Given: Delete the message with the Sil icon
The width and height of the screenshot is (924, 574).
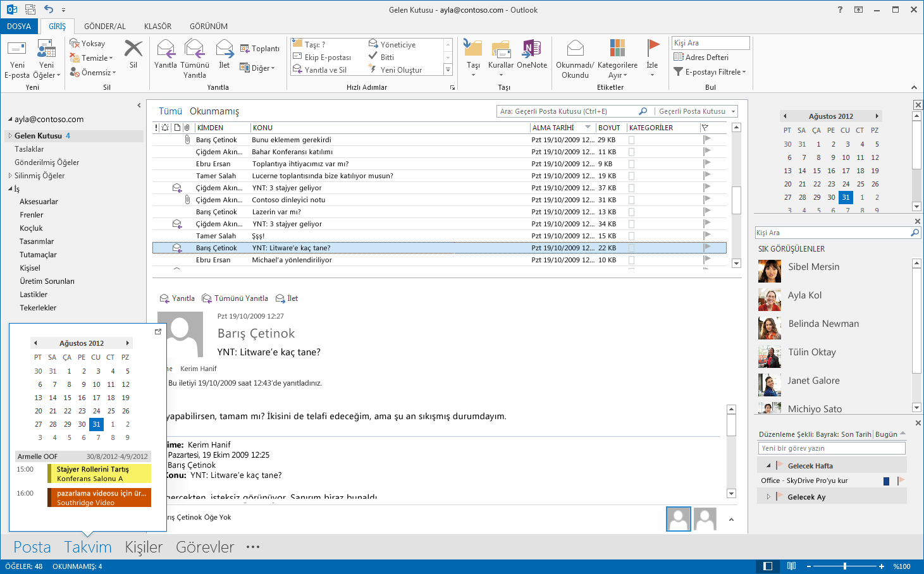Looking at the screenshot, I should (133, 54).
